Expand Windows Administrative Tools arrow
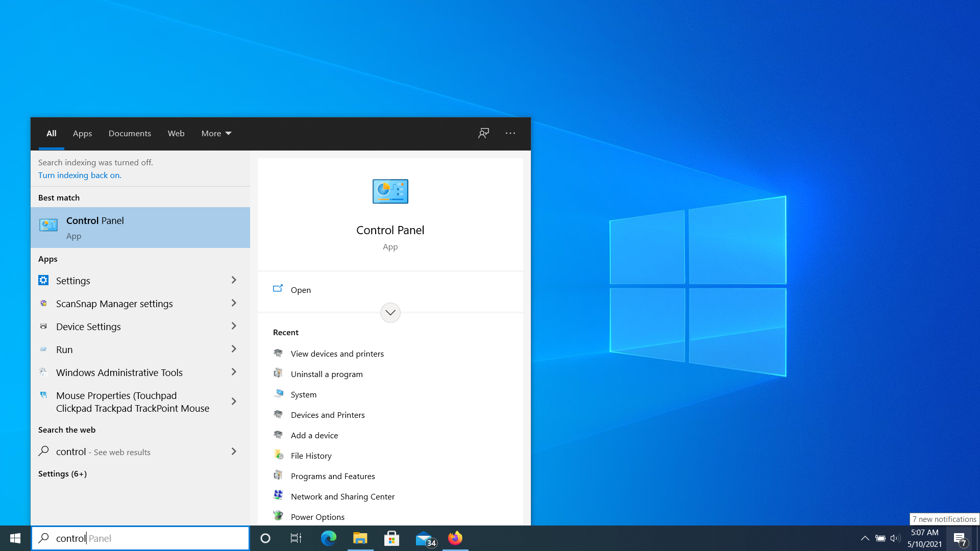 coord(234,372)
